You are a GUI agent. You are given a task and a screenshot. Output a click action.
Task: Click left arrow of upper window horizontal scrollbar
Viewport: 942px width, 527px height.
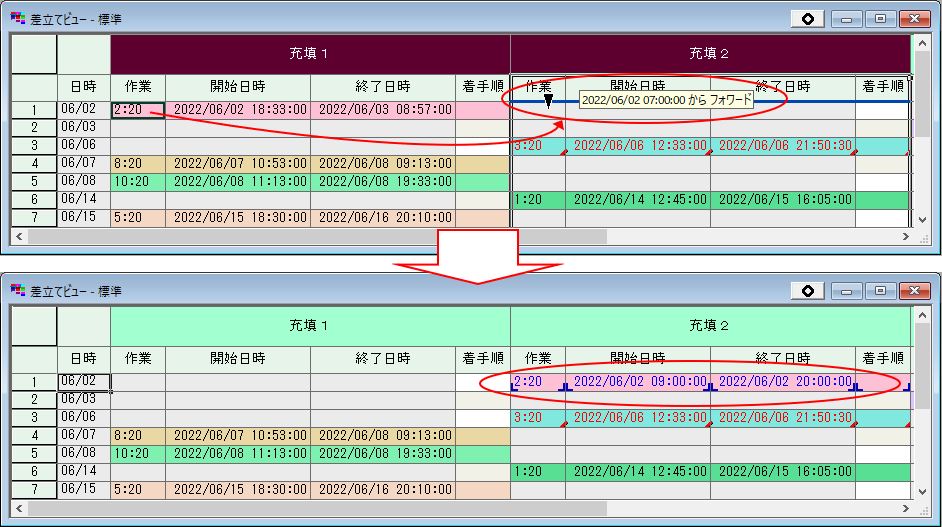pyautogui.click(x=19, y=237)
